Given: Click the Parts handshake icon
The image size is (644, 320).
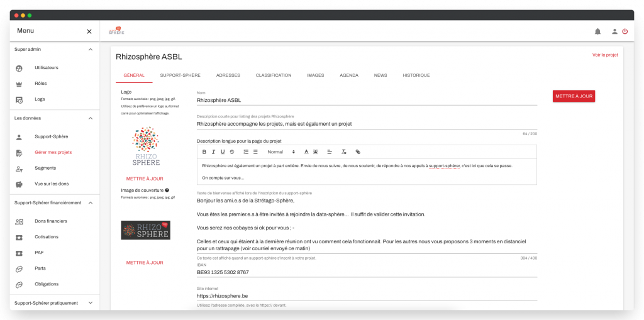Looking at the screenshot, I should [19, 268].
